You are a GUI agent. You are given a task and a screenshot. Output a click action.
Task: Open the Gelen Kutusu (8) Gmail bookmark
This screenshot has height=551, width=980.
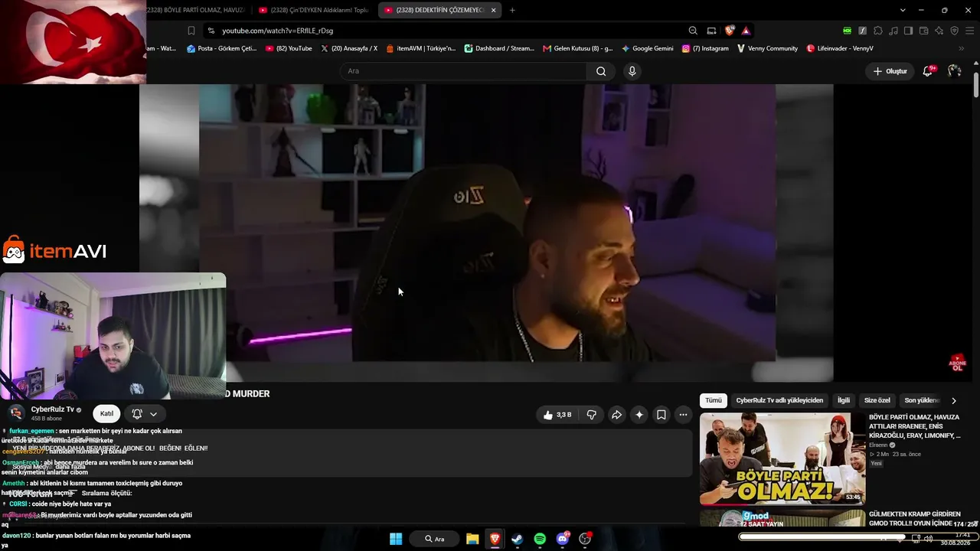coord(578,48)
